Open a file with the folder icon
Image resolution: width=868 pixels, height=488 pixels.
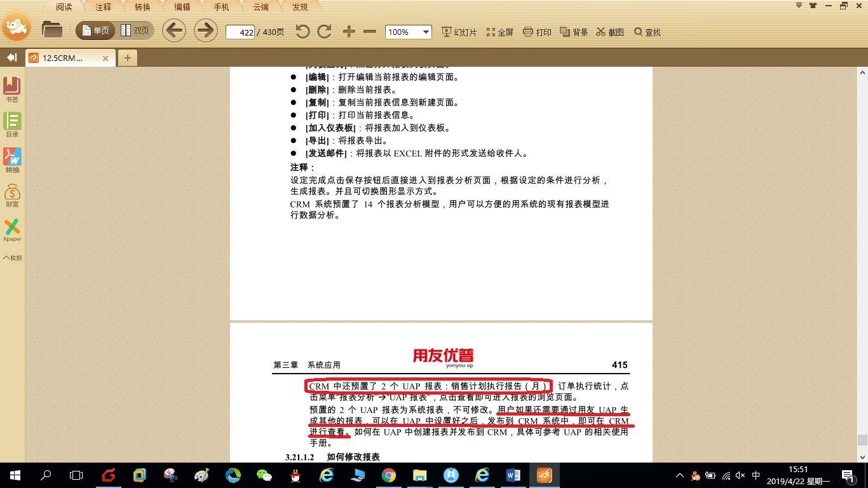(x=51, y=30)
